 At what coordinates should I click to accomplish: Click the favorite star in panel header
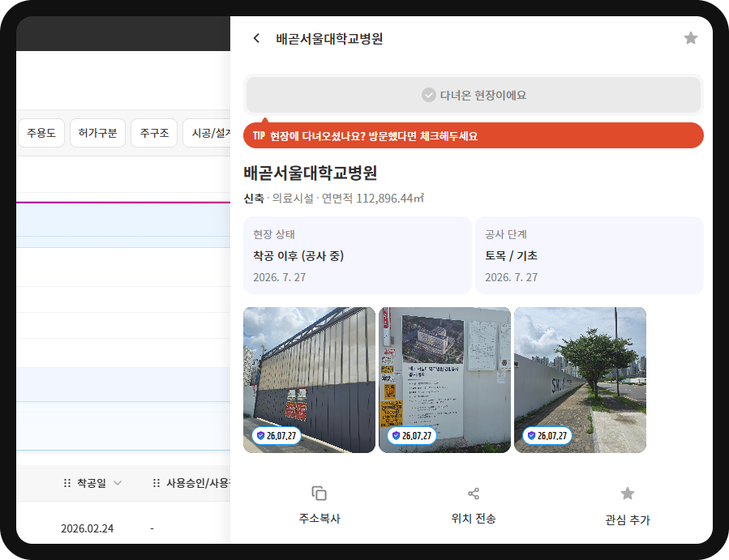(690, 38)
